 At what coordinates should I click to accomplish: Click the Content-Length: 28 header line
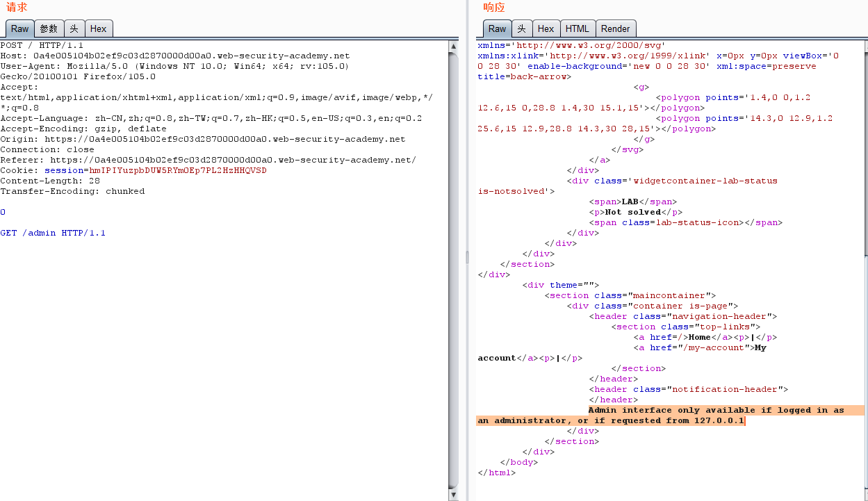pos(50,181)
